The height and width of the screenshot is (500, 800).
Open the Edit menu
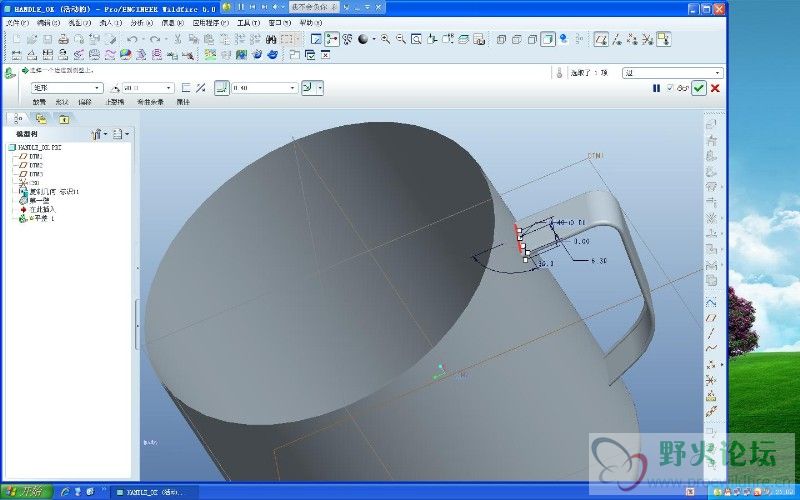click(48, 23)
